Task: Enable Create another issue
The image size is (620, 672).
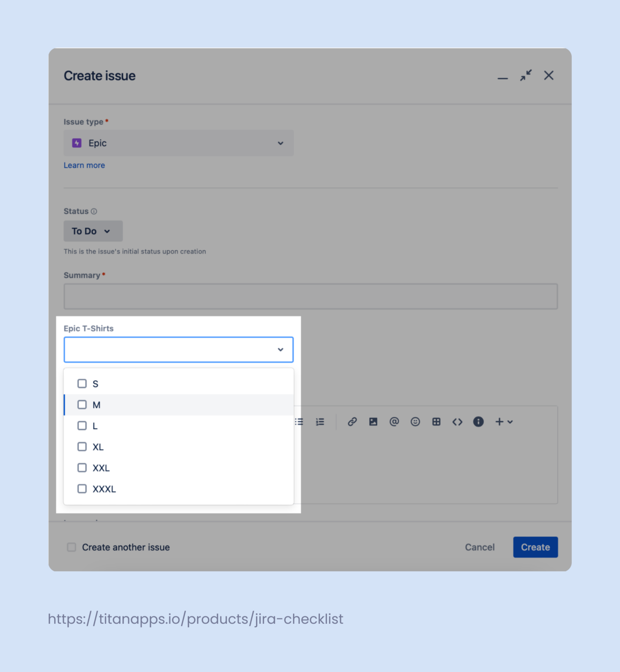Action: tap(71, 547)
